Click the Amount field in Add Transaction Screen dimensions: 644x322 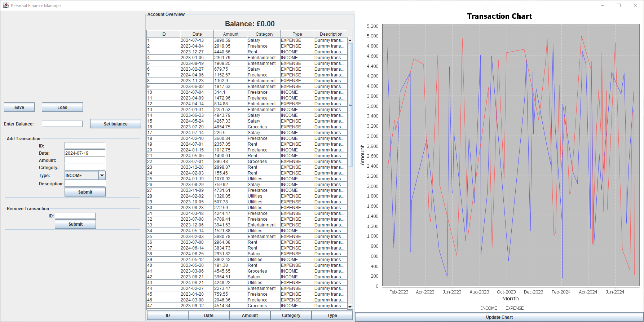point(85,160)
